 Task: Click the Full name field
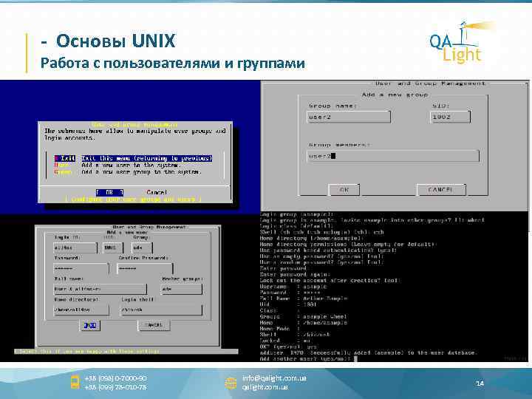100,289
